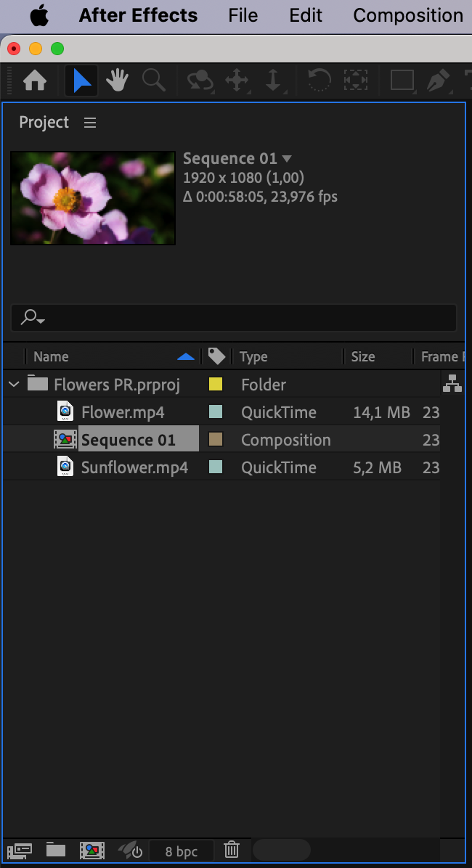Click the 8 bpc color depth button
472x868 pixels.
[x=181, y=851]
